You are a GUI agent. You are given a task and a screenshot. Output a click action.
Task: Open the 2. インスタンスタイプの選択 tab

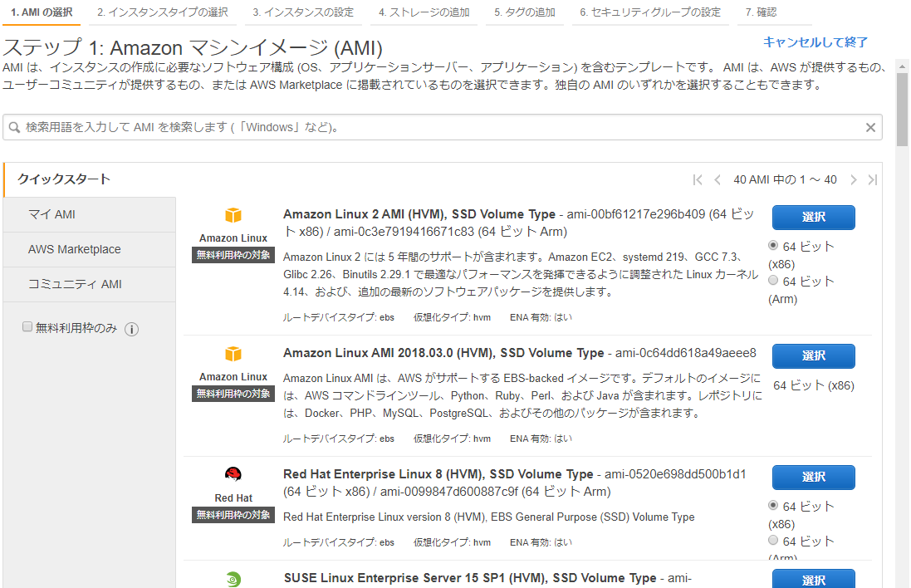tap(163, 12)
